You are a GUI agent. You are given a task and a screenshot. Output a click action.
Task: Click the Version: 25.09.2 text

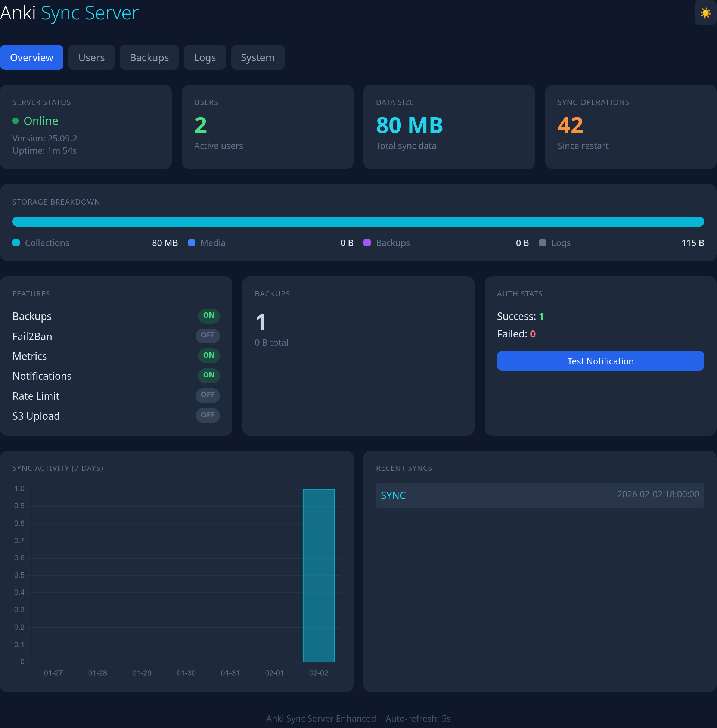point(45,138)
